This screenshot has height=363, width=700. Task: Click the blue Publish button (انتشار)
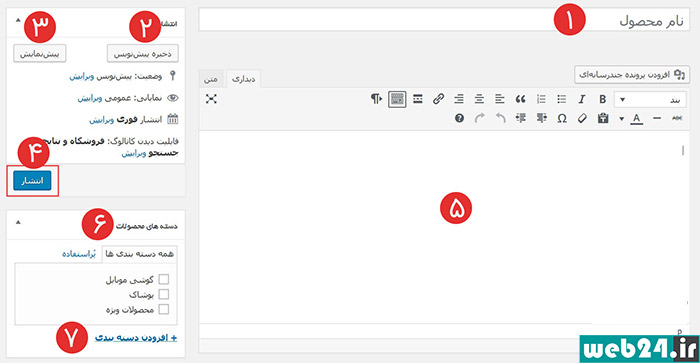click(32, 180)
